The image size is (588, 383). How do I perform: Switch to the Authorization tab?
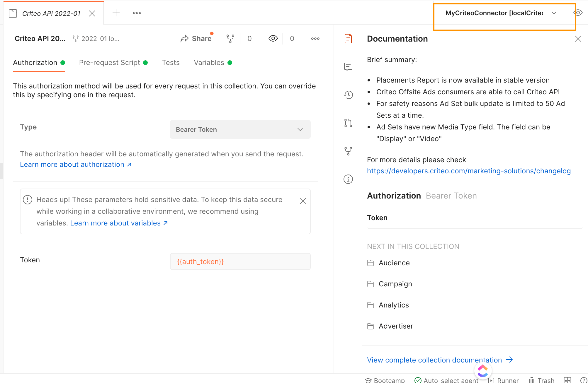coord(39,63)
